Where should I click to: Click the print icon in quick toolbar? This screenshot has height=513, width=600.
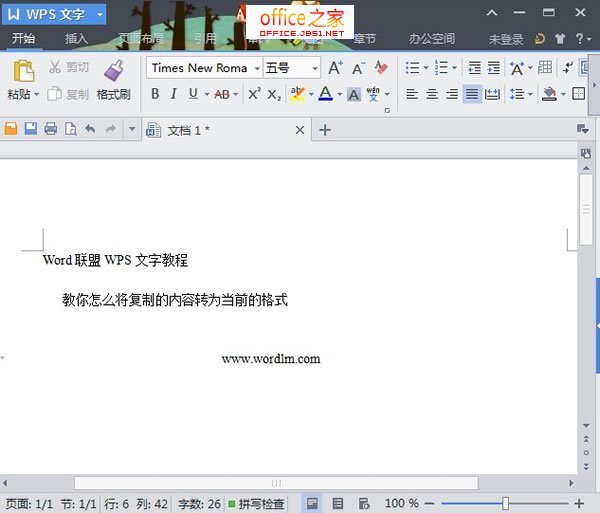[x=50, y=129]
